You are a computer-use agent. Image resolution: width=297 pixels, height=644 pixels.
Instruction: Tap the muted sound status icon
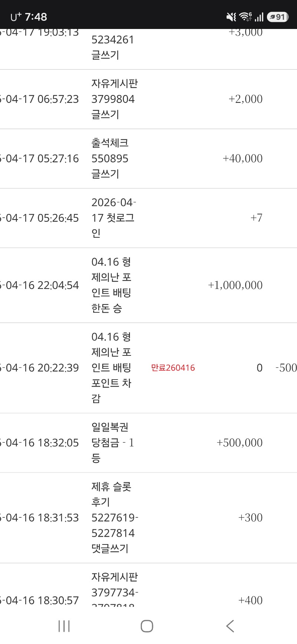click(231, 17)
